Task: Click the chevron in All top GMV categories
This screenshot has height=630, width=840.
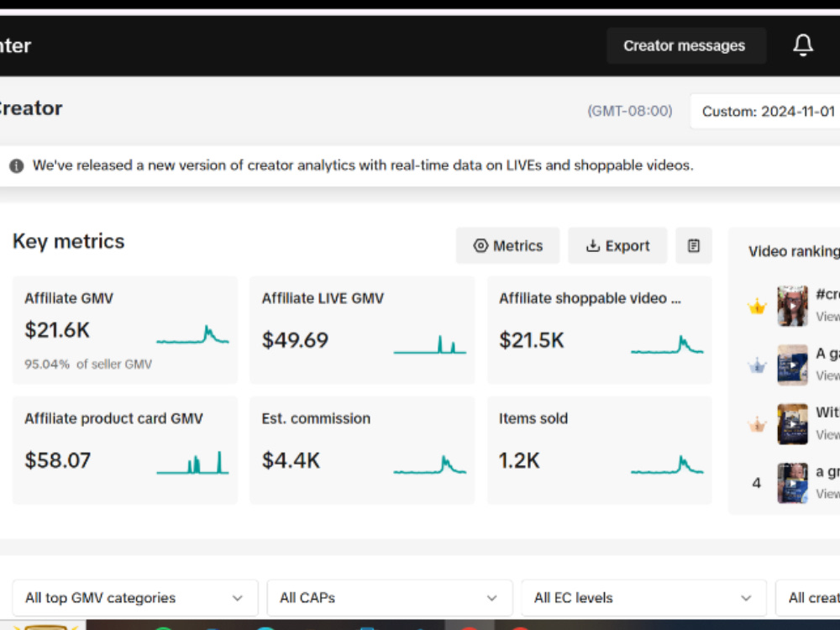Action: [x=238, y=598]
